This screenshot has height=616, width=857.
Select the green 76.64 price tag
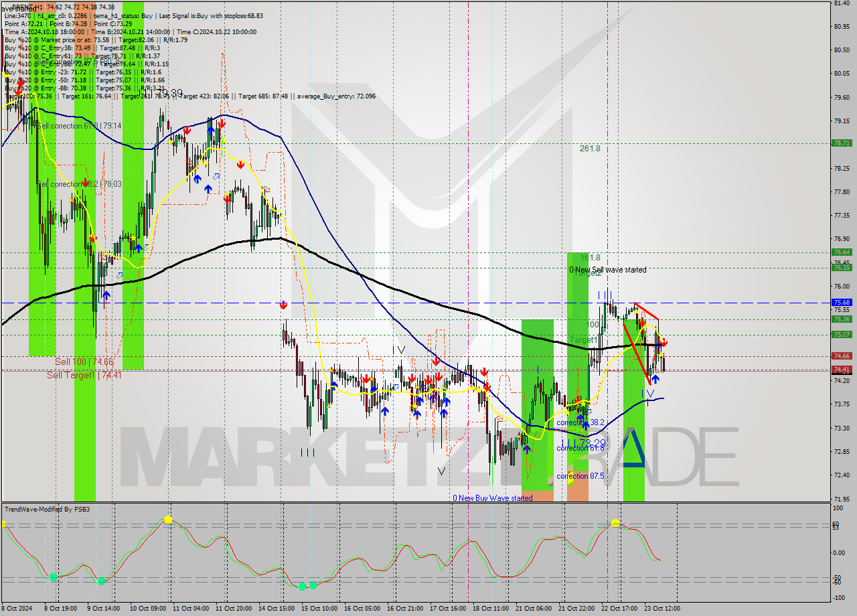point(842,252)
